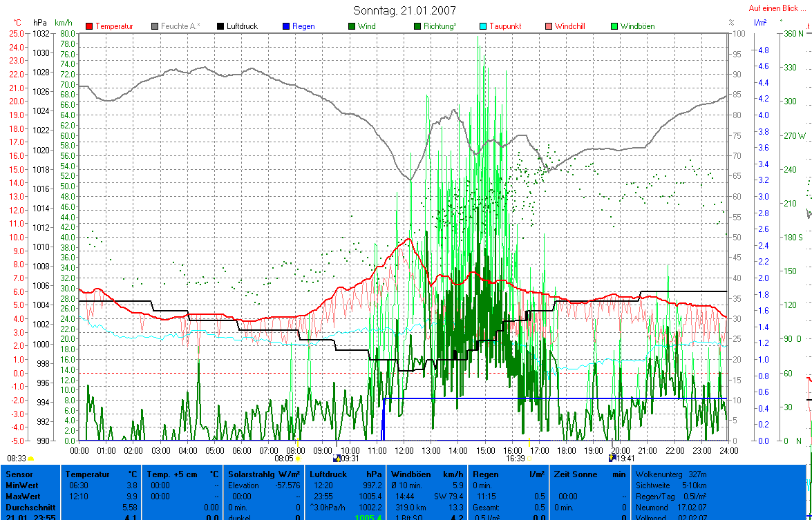Click the bright green Windböen legend icon

614,26
